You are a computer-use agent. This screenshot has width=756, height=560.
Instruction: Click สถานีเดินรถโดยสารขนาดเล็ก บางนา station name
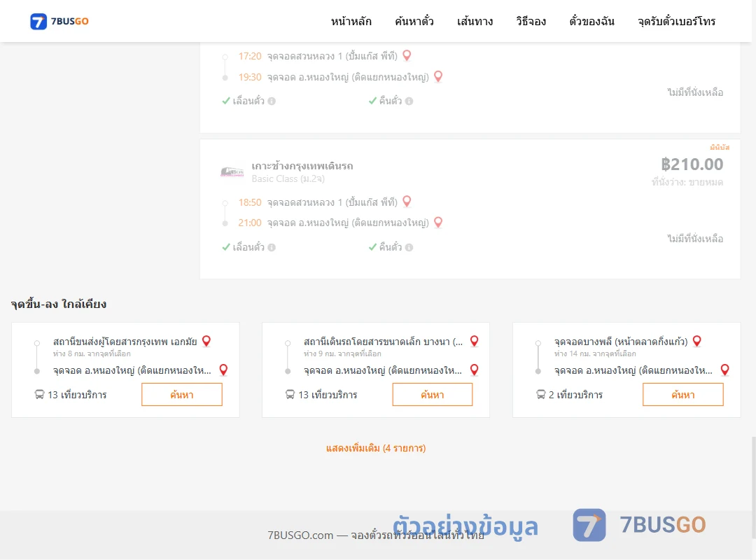pos(384,342)
